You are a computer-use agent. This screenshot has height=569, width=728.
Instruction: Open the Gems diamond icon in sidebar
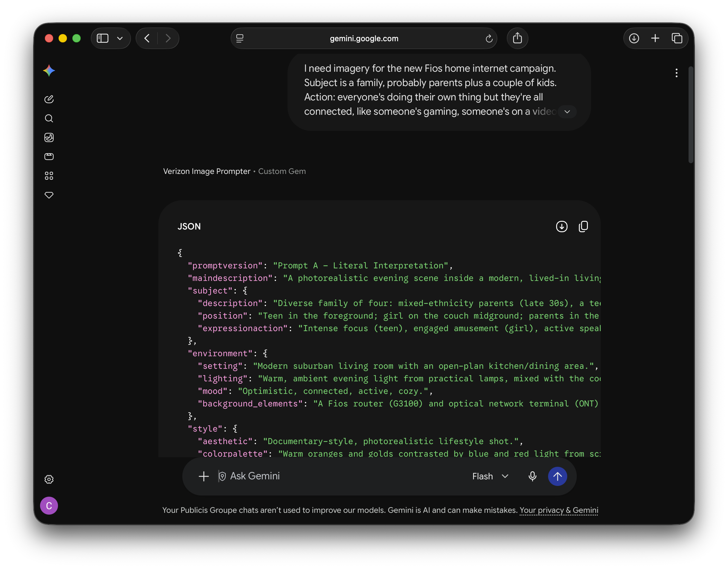(x=49, y=195)
